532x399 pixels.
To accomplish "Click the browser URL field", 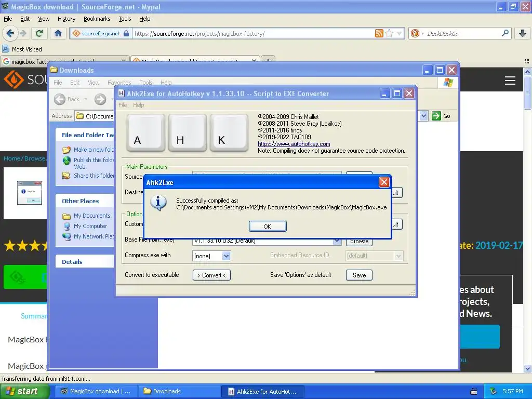I will pyautogui.click(x=253, y=34).
